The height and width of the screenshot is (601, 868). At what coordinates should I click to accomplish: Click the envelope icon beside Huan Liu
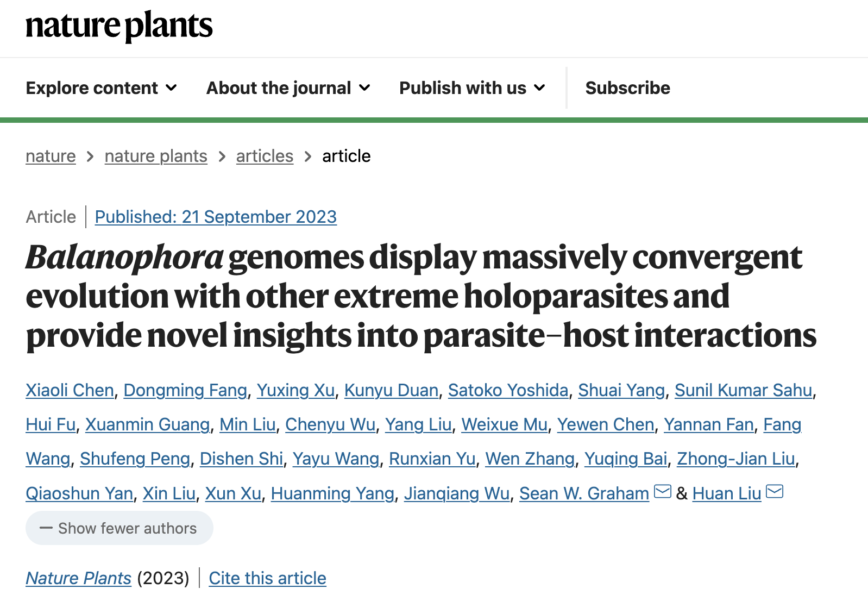coord(775,492)
